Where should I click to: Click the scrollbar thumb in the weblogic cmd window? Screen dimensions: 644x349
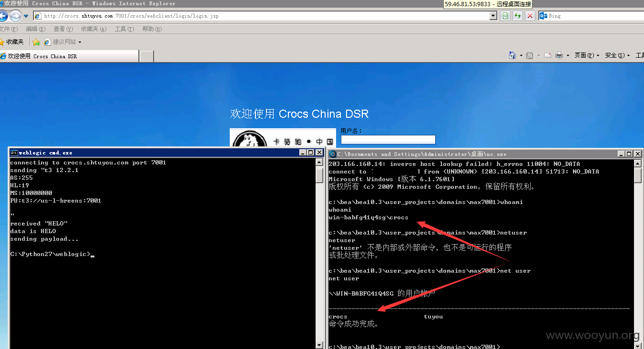pos(319,175)
